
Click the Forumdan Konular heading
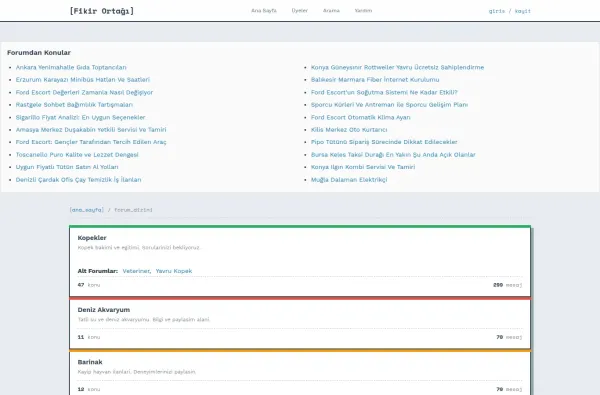(39, 52)
